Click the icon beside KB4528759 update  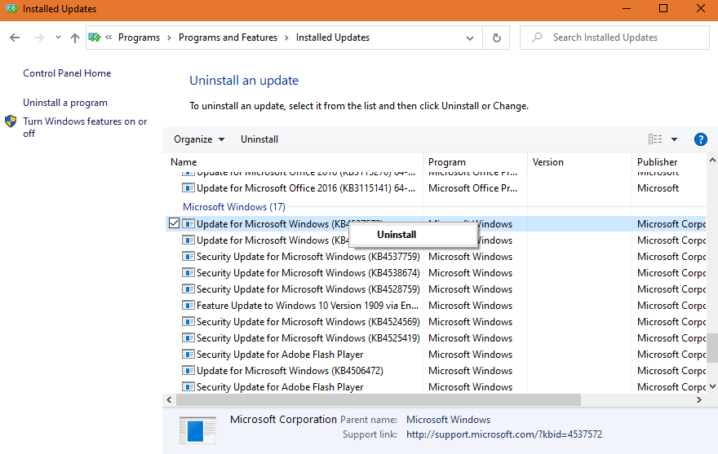point(188,289)
